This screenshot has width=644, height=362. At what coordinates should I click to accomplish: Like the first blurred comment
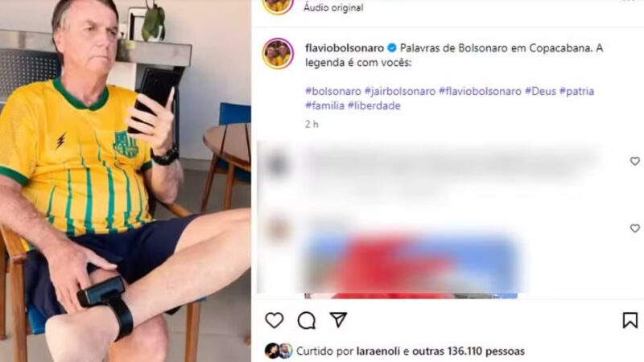[635, 161]
